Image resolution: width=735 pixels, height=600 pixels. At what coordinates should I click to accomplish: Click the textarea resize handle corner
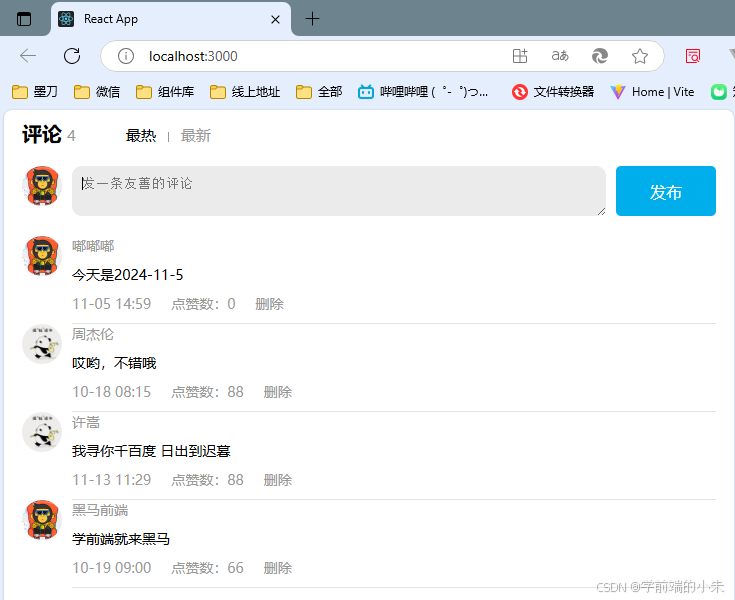point(601,212)
